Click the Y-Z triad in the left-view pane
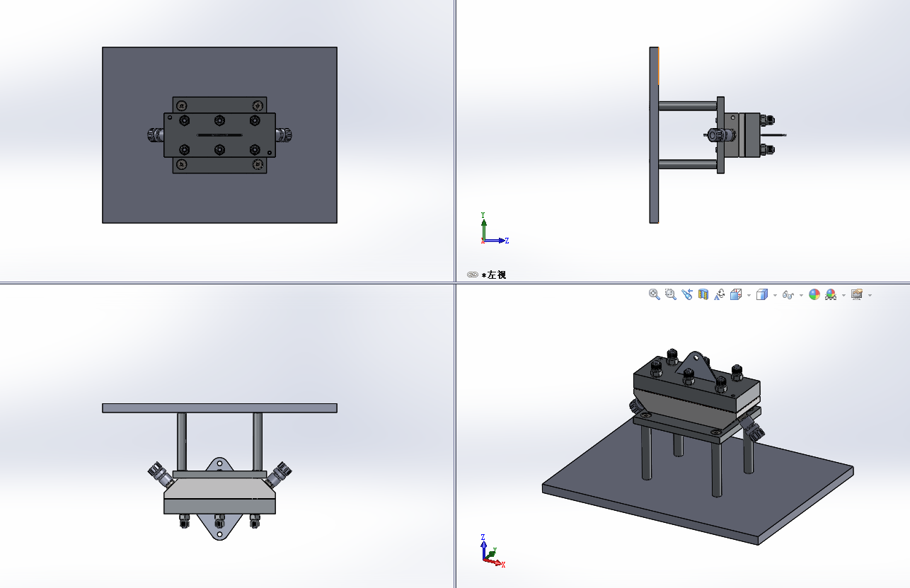This screenshot has width=910, height=588. coord(494,229)
